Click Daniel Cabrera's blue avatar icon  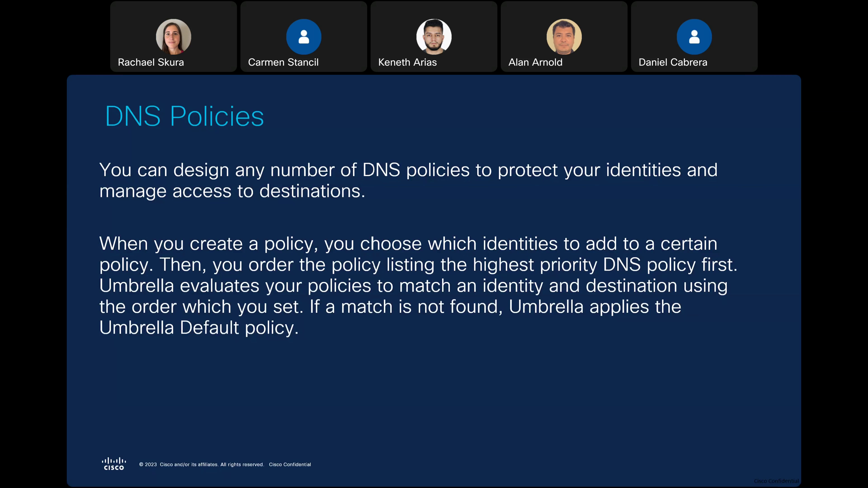(x=694, y=37)
